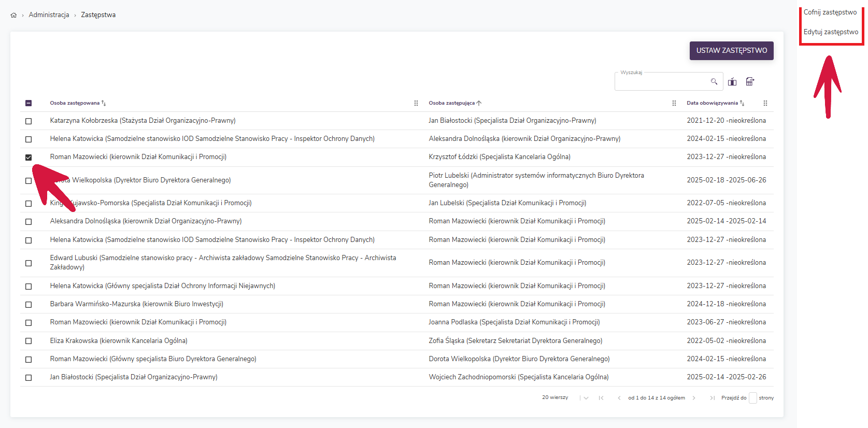Viewport: 868px width, 428px height.
Task: Go to the last page of results
Action: pyautogui.click(x=712, y=398)
